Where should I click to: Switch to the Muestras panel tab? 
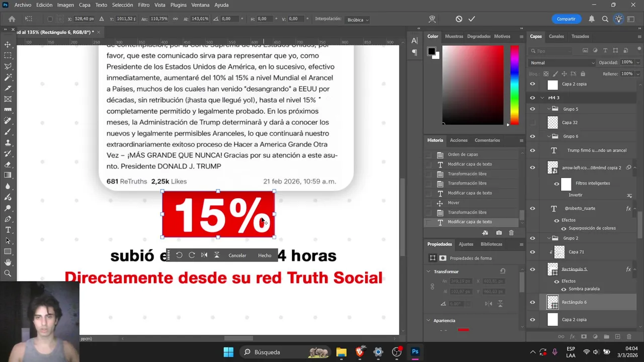(454, 36)
